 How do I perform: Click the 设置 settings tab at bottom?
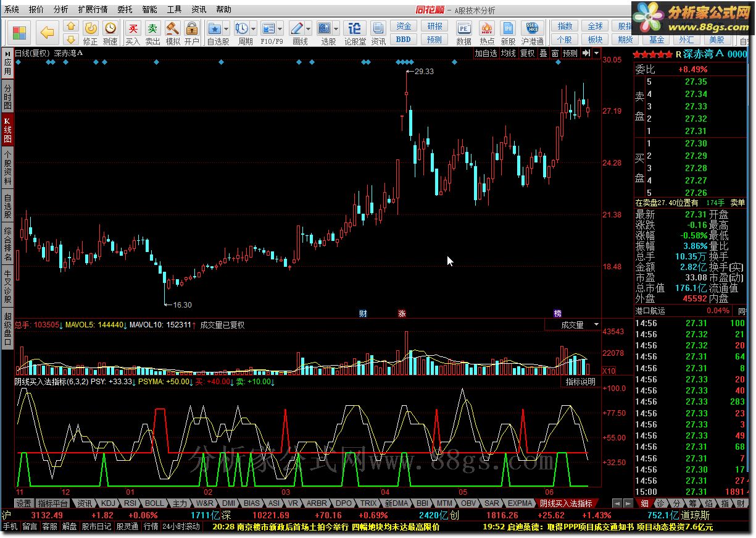click(x=23, y=503)
